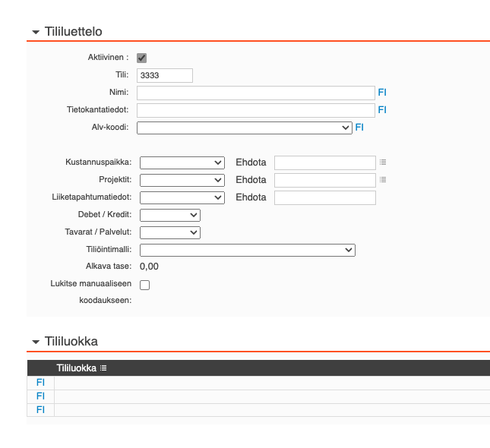Collapse the Tililuokka section arrow
Viewport: 490px width, 448px height.
point(35,342)
